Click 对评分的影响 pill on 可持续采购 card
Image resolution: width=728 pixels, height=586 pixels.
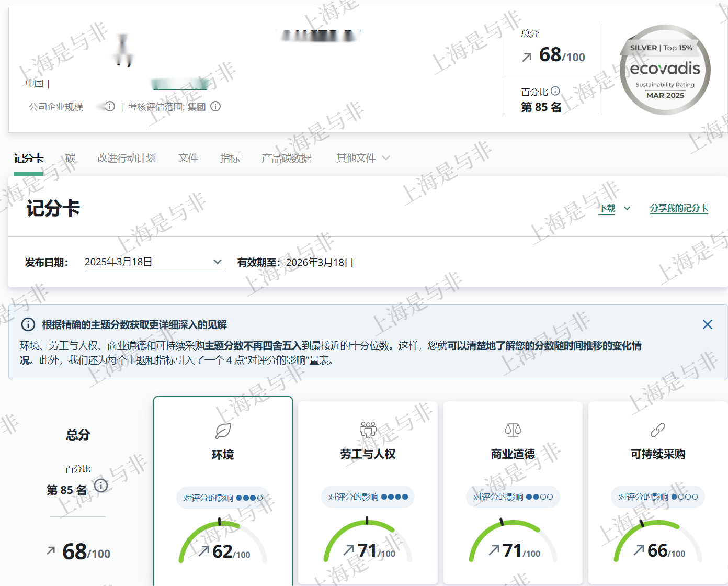pyautogui.click(x=657, y=497)
